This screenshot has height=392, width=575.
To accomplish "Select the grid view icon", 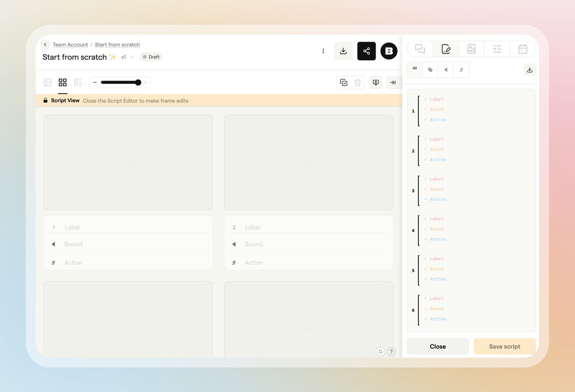I will 63,82.
